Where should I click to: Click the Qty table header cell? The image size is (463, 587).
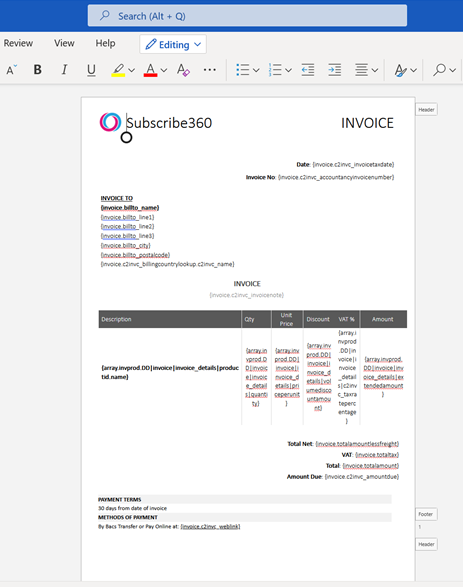pos(256,319)
